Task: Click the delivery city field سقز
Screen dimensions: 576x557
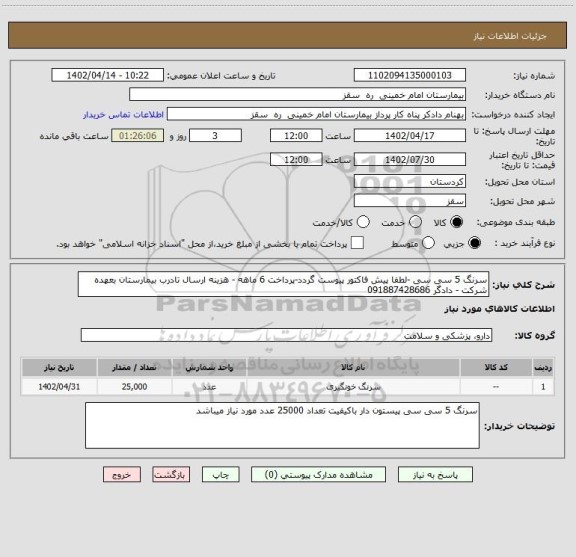Action: (x=410, y=201)
